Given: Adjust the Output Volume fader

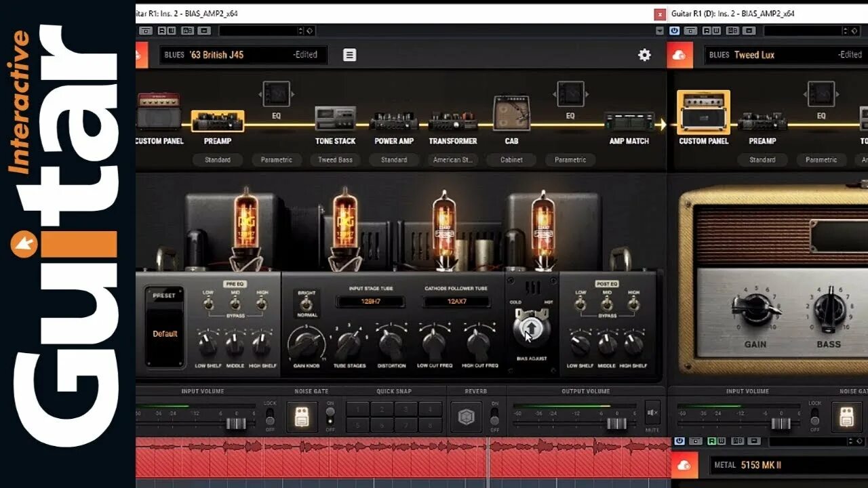Looking at the screenshot, I should click(x=616, y=423).
